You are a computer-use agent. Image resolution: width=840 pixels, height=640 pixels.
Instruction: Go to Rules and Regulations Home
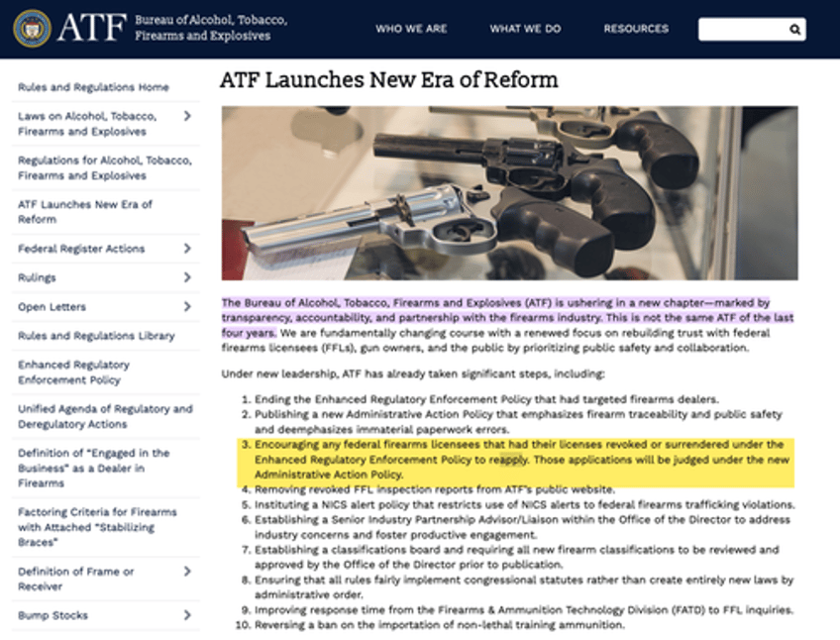point(93,87)
